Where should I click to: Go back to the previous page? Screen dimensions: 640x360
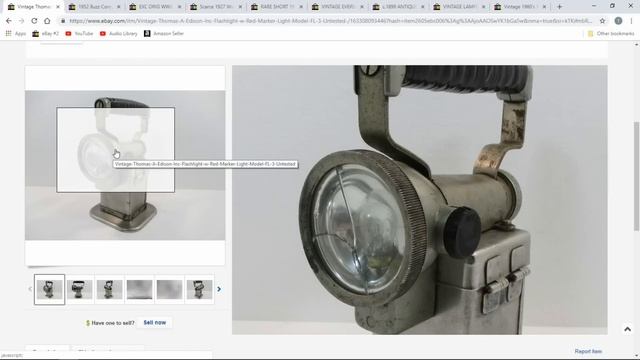point(9,21)
